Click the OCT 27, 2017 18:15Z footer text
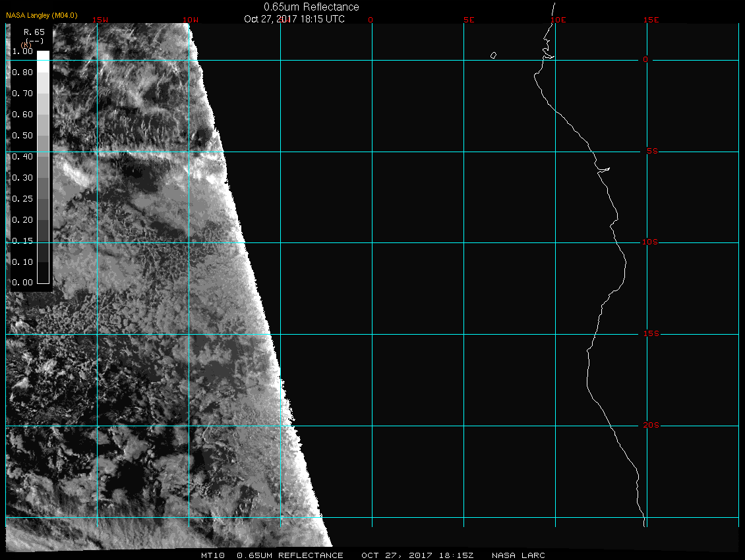 tap(417, 555)
